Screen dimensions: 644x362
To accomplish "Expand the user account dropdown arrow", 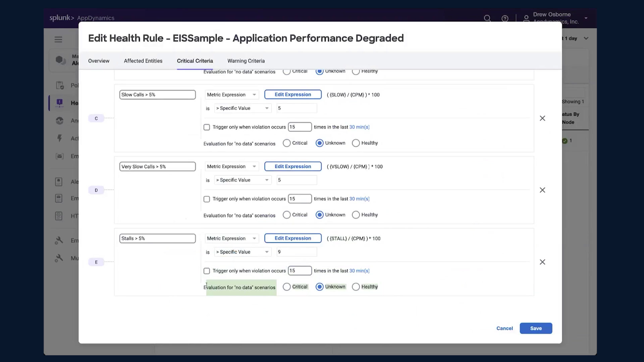I will [x=586, y=18].
